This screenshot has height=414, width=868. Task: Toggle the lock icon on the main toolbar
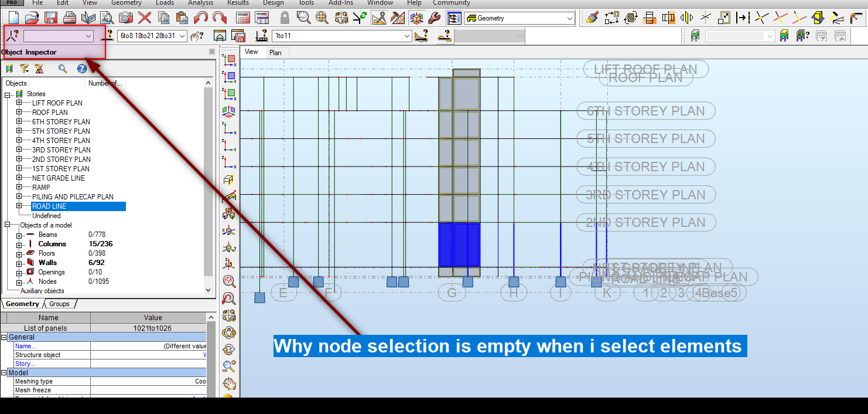[285, 18]
